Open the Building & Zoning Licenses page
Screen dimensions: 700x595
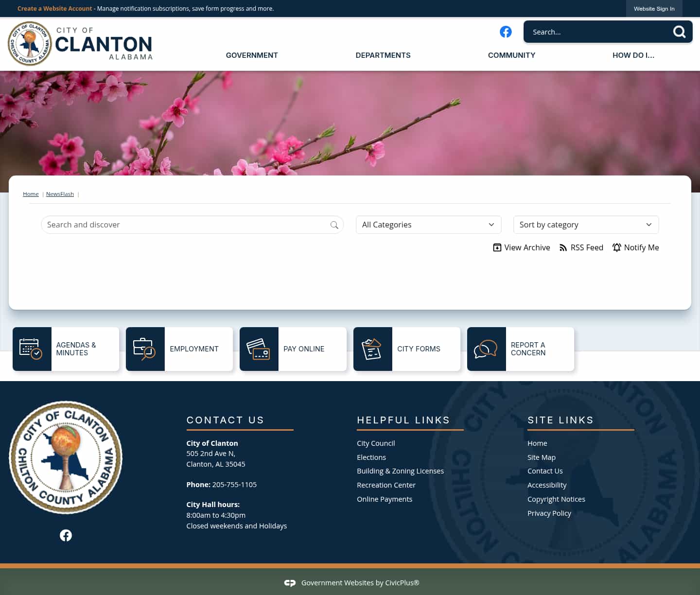coord(400,471)
